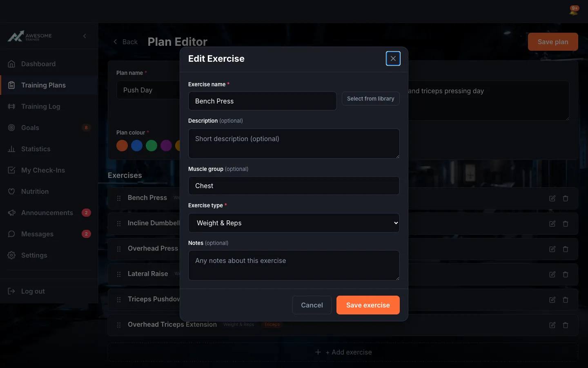Collapse the sidebar with the chevron
This screenshot has height=368, width=588.
85,36
